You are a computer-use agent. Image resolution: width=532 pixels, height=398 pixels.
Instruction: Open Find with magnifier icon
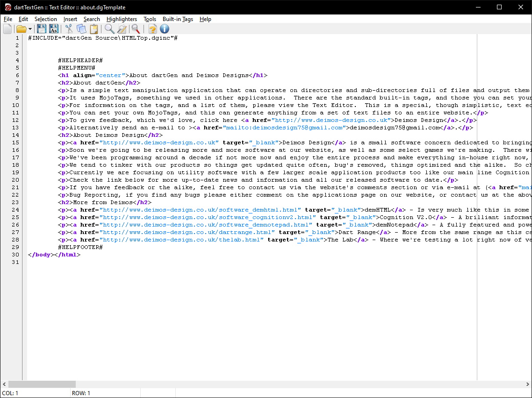point(109,29)
